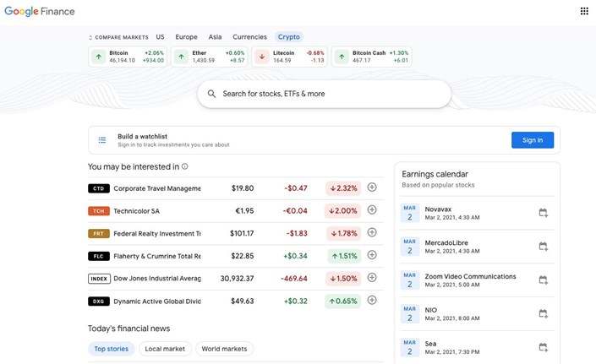Switch to the US markets tab
The image size is (596, 364).
click(160, 37)
